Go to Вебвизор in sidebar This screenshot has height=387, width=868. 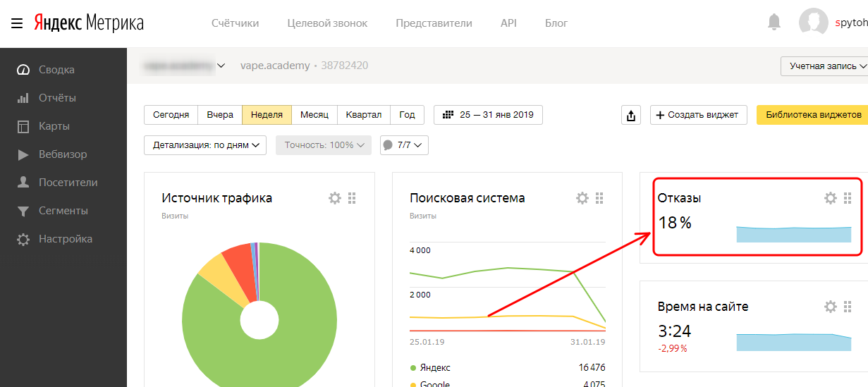(x=63, y=154)
